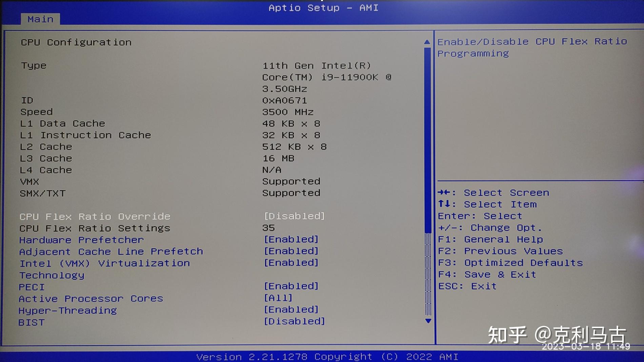
Task: Select the Hardware Prefetcher label
Action: point(81,240)
